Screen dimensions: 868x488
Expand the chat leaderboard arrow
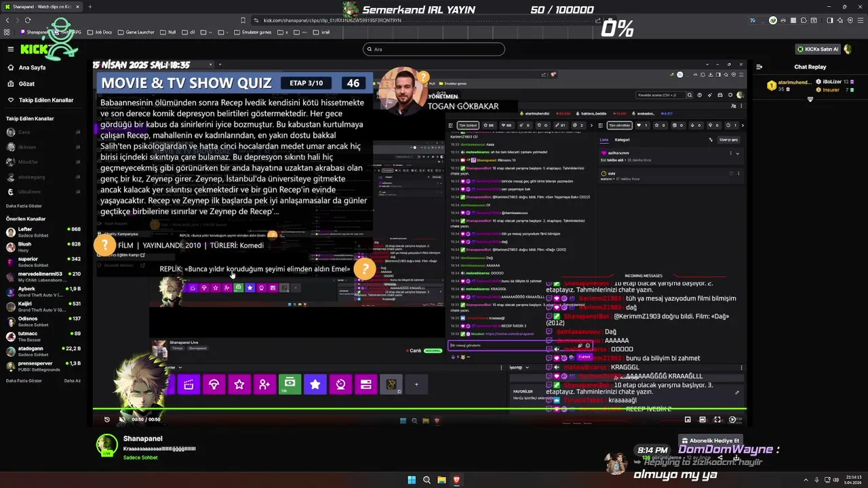810,99
